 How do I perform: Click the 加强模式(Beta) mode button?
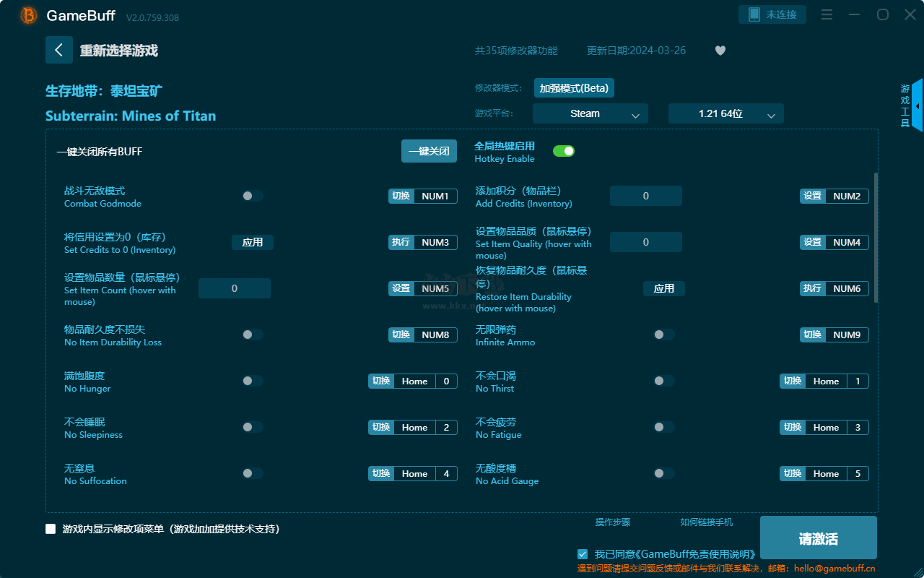574,88
